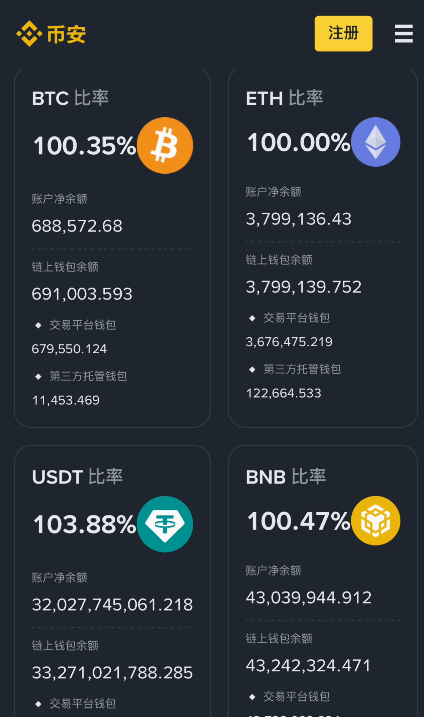Click ETH net balance 3,799,136.43
Viewport: 424px width, 717px height.
pos(299,219)
